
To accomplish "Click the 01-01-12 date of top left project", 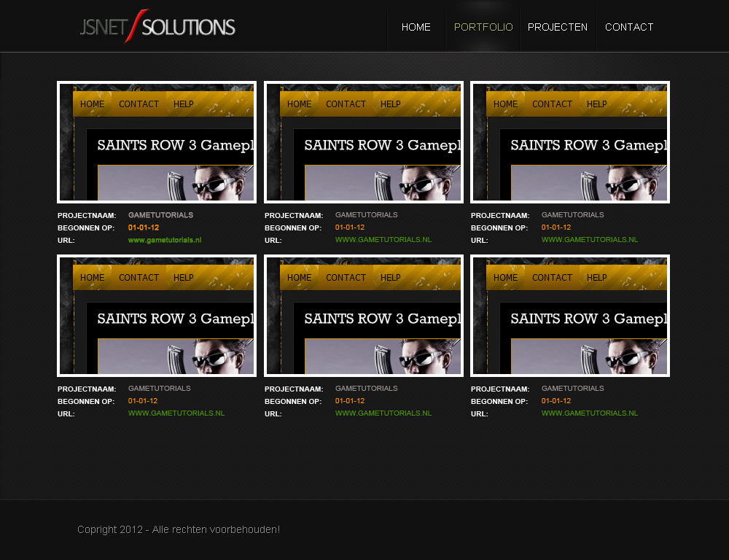I will (144, 227).
